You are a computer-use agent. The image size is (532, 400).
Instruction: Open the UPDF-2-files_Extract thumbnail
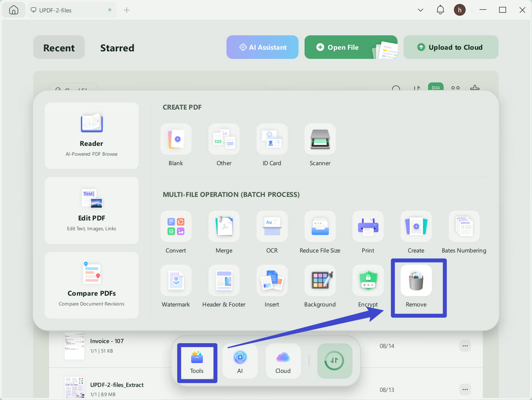pyautogui.click(x=75, y=387)
